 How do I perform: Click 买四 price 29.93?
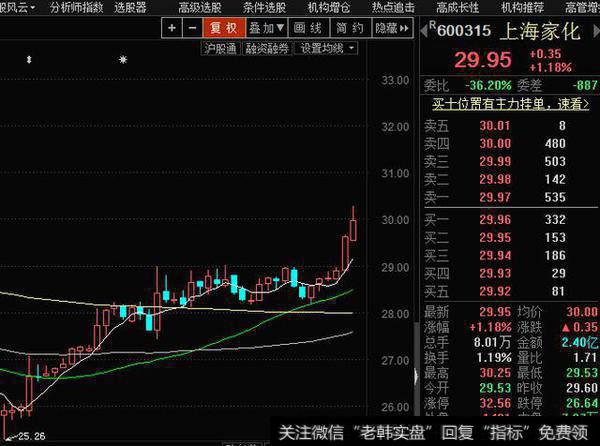495,273
